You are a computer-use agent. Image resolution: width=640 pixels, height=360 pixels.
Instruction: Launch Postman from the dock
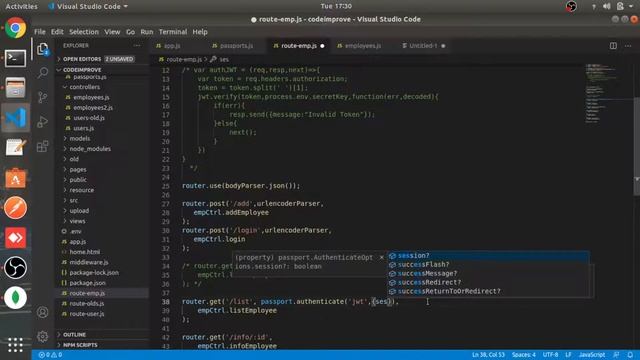(x=16, y=208)
